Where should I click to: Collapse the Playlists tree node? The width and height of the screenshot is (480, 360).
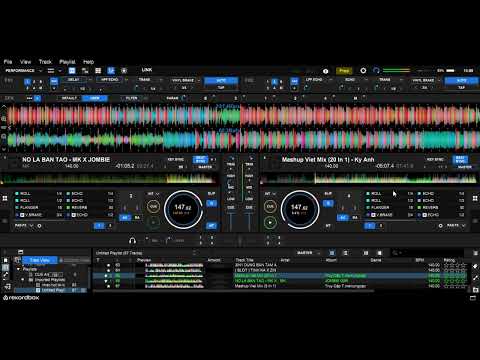19,269
